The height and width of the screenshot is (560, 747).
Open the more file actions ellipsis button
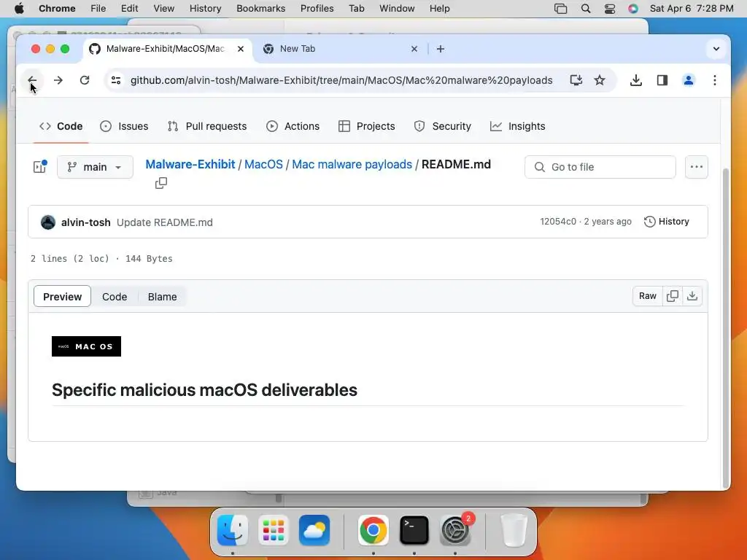click(697, 167)
